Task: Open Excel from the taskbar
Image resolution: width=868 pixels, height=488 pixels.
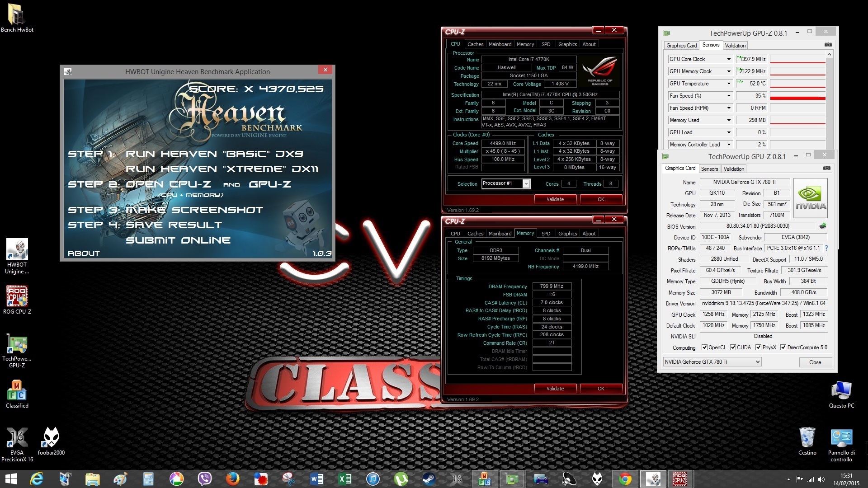Action: tap(345, 479)
